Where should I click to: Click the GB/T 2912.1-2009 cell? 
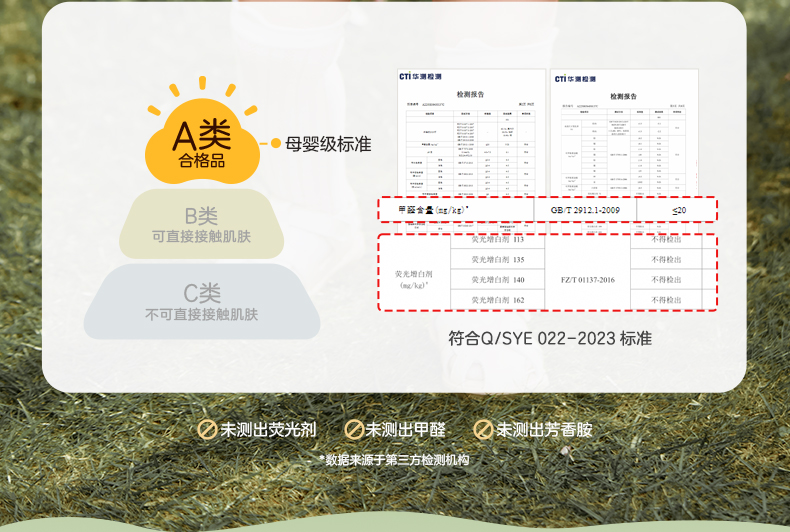(585, 210)
